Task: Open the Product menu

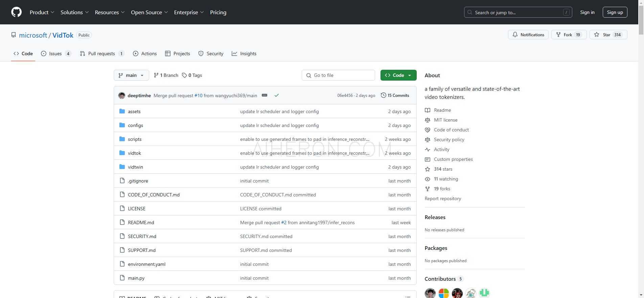Action: pyautogui.click(x=42, y=12)
